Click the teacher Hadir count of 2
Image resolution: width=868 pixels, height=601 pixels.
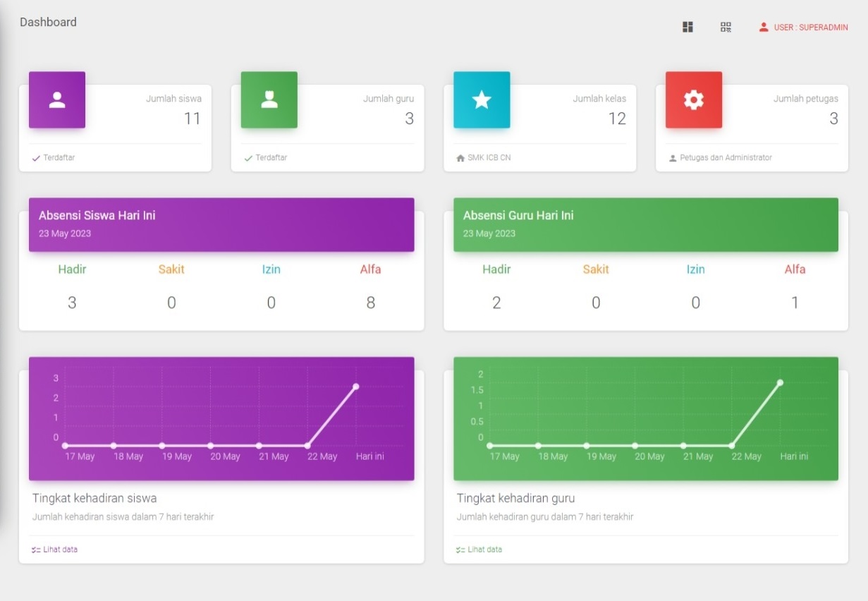click(x=496, y=303)
